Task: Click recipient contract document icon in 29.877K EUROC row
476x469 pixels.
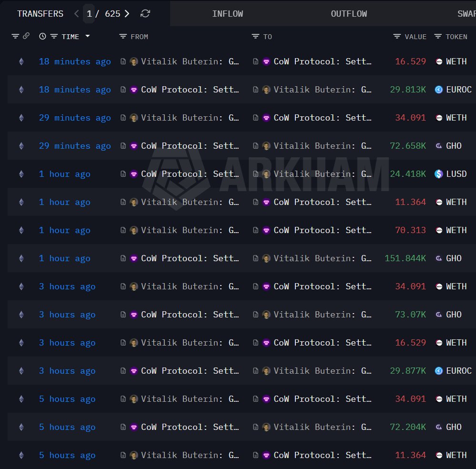Action: 255,371
